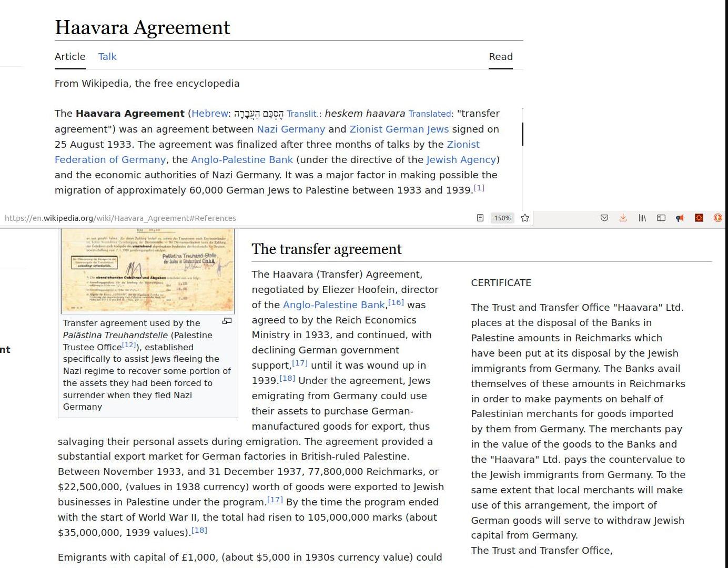
Task: Jump to citation [17] after 'under the program.'
Action: [275, 500]
